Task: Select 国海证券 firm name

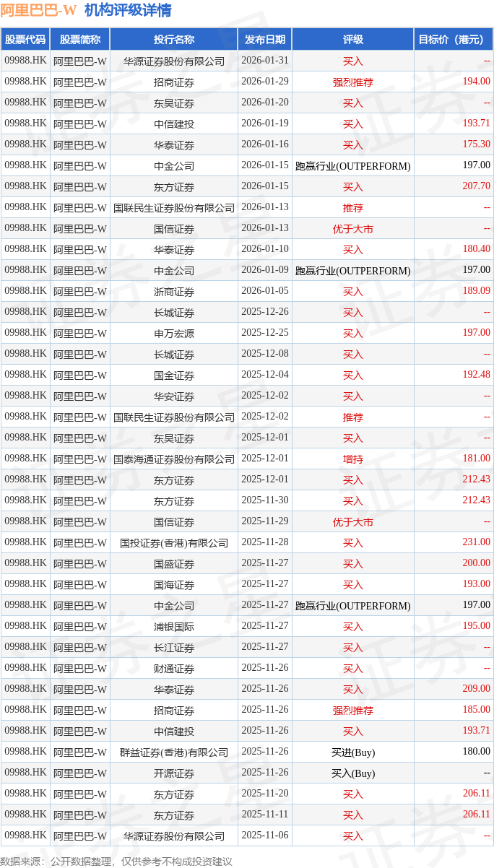Action: 174,584
